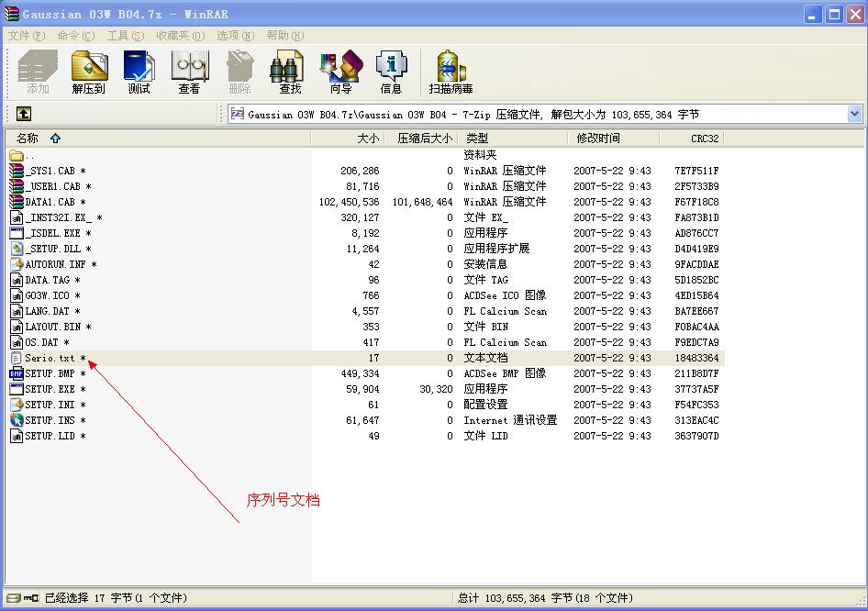This screenshot has height=611, width=868.
Task: Open the 选项(N) menu
Action: tap(235, 36)
